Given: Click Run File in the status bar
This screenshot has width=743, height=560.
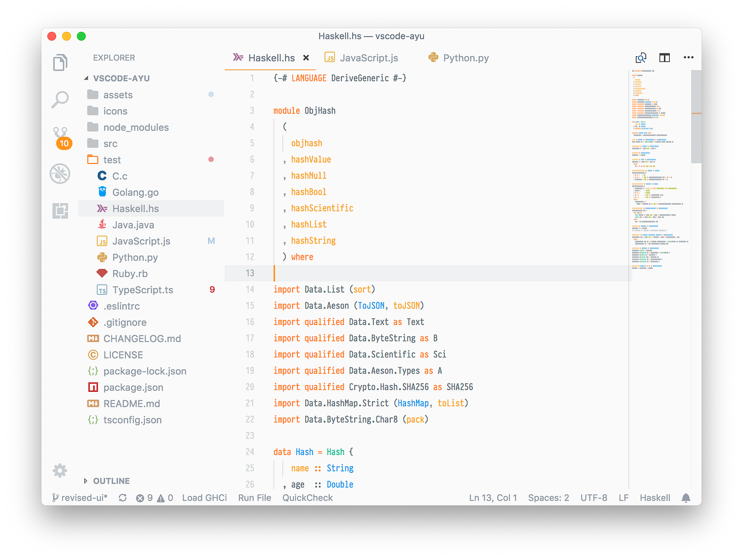Looking at the screenshot, I should click(x=254, y=497).
